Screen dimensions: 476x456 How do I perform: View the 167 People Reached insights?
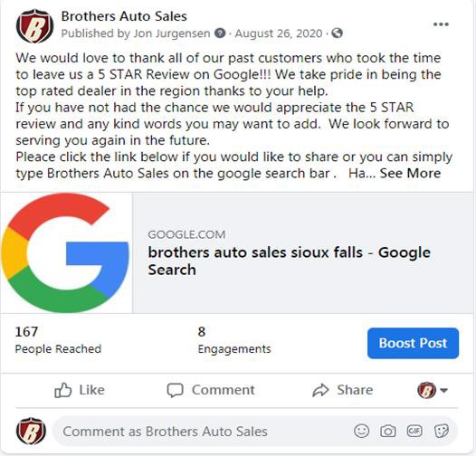coord(58,340)
